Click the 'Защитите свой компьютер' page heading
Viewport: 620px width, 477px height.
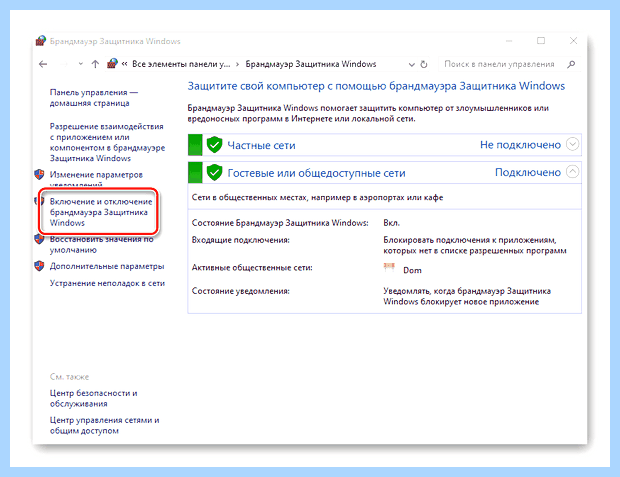tap(376, 86)
